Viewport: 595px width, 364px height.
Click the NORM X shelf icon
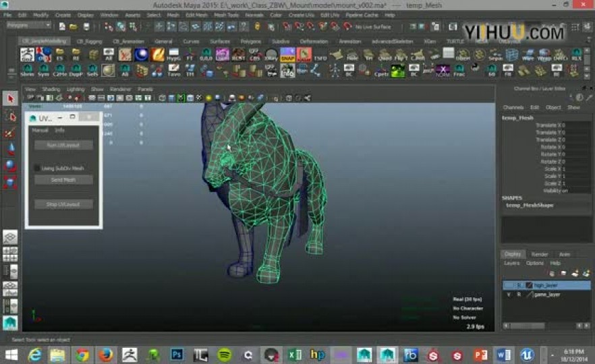tap(443, 71)
